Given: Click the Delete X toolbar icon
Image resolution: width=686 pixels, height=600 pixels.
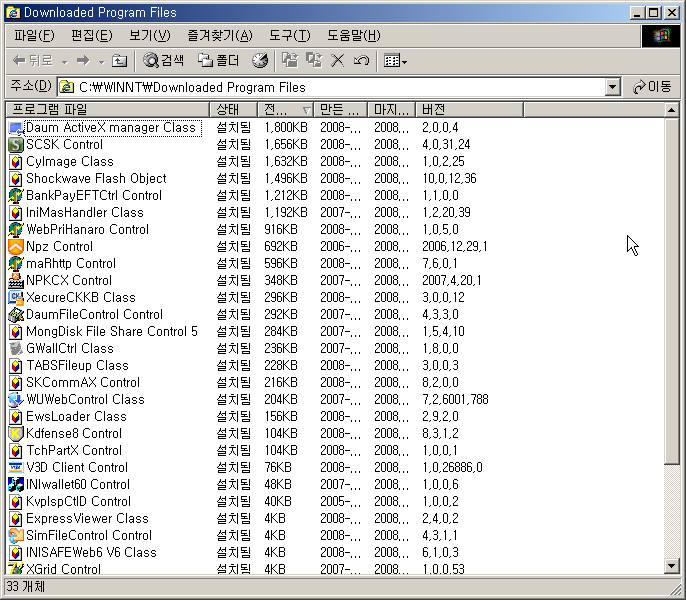Looking at the screenshot, I should [337, 60].
